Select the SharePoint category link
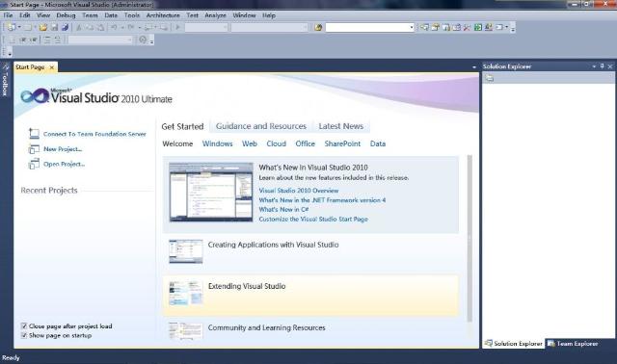The image size is (617, 364). pos(342,143)
